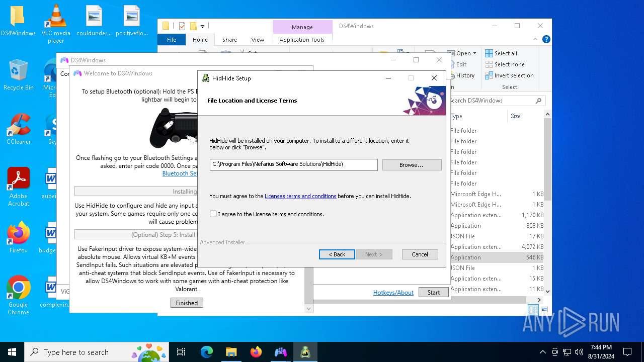644x362 pixels.
Task: Switch to Details view icon in Explorer
Action: [x=533, y=310]
